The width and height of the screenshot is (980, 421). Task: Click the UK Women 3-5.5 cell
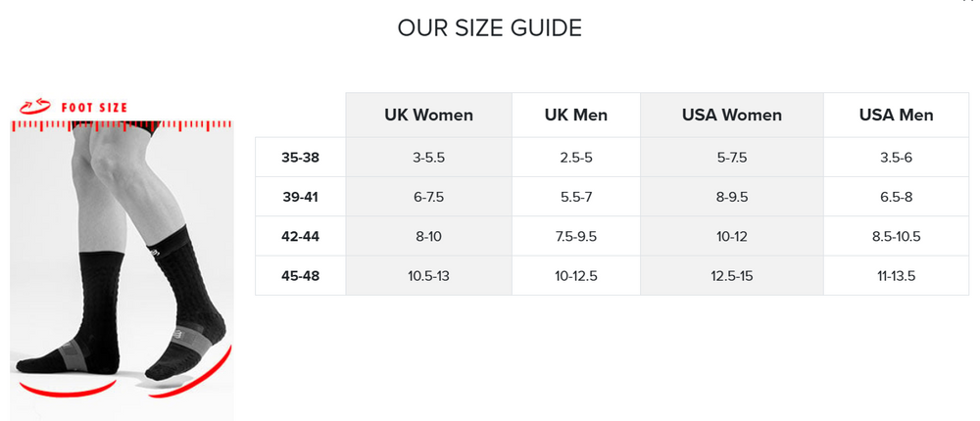(x=428, y=157)
